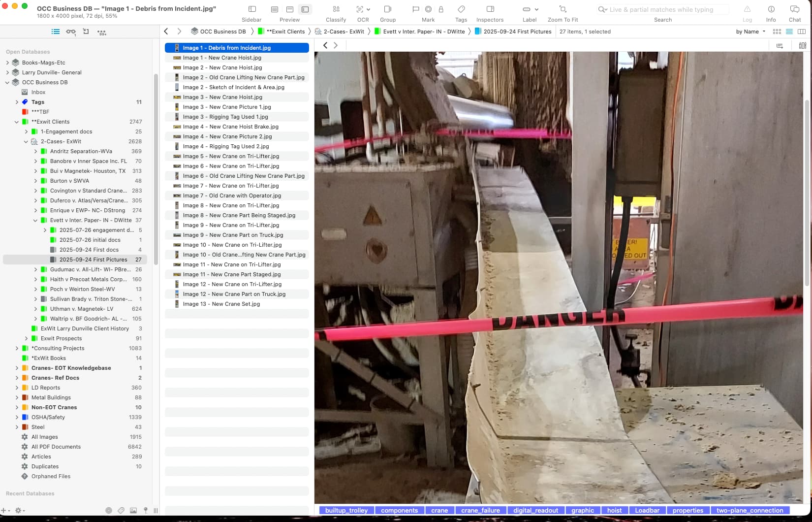Click the Group toolbar icon
The image size is (812, 522).
point(387,9)
